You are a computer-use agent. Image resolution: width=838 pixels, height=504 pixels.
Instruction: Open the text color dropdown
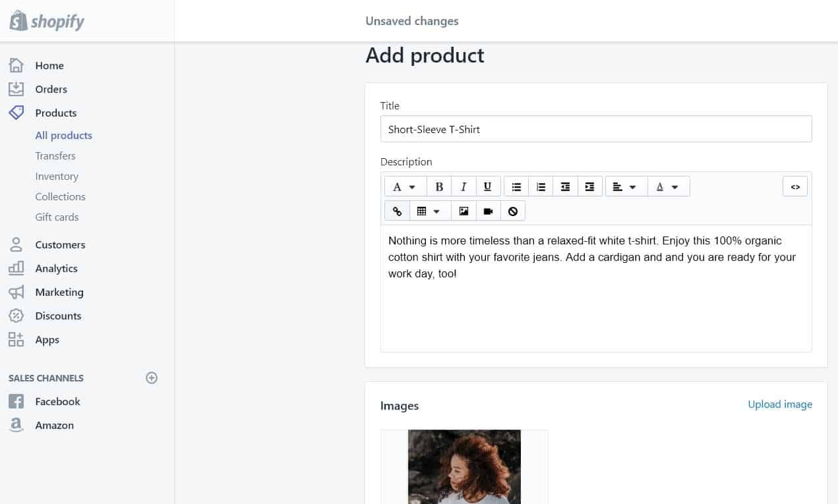coord(669,186)
